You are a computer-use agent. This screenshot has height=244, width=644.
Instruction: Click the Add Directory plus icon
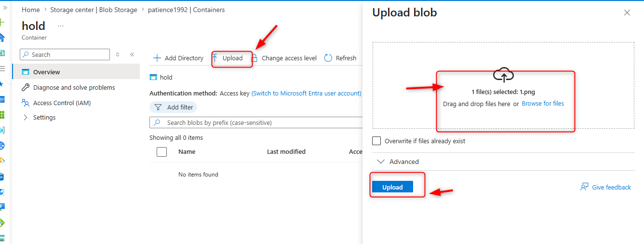coord(157,58)
